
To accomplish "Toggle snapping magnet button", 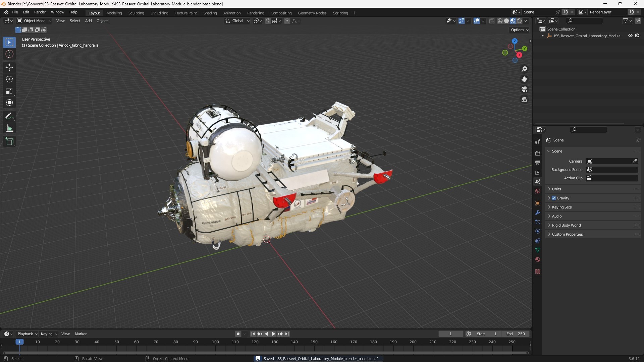I will point(268,21).
